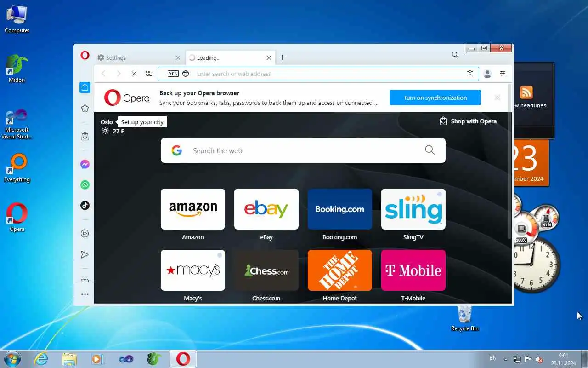The image size is (588, 368).
Task: Open a new tab with plus button
Action: [x=283, y=57]
